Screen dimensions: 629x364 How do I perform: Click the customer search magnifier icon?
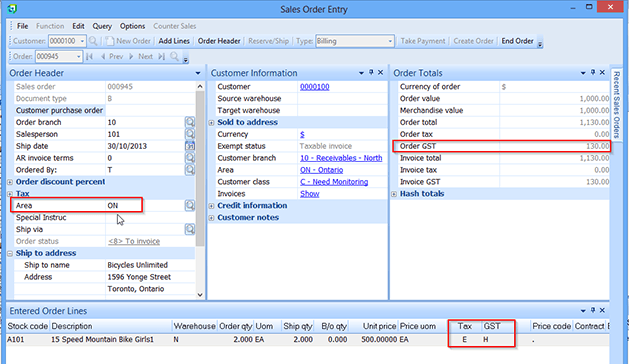pyautogui.click(x=93, y=41)
